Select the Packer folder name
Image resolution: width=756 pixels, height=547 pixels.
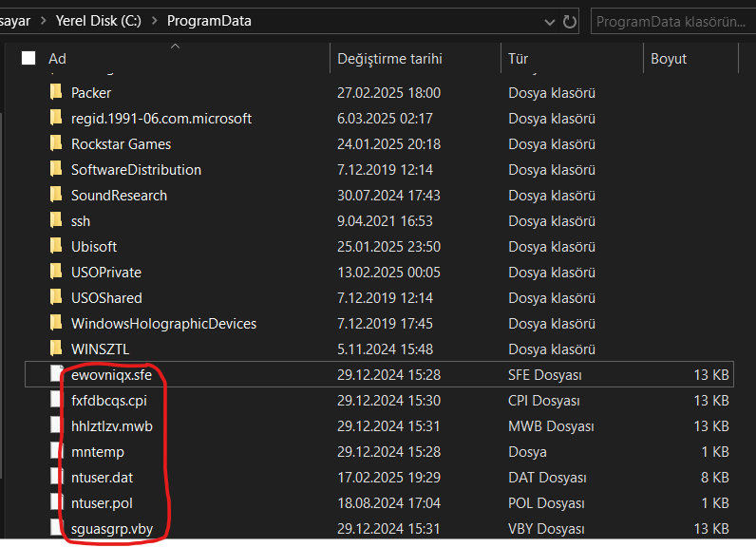click(x=91, y=92)
